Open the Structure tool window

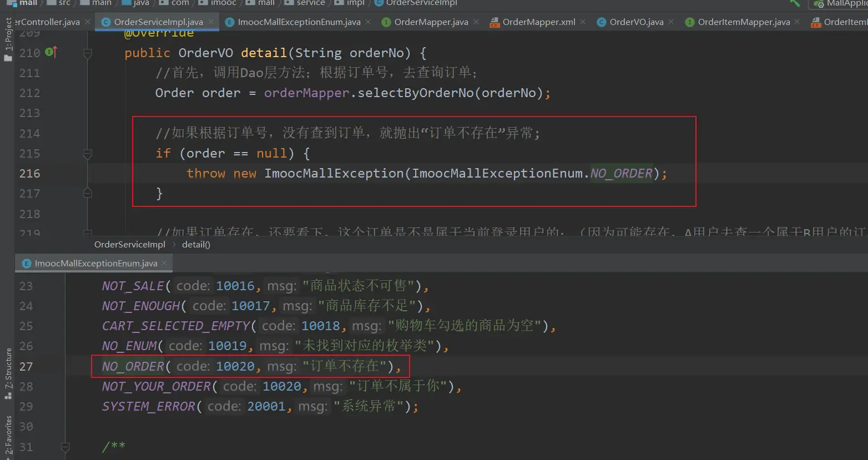[x=8, y=373]
